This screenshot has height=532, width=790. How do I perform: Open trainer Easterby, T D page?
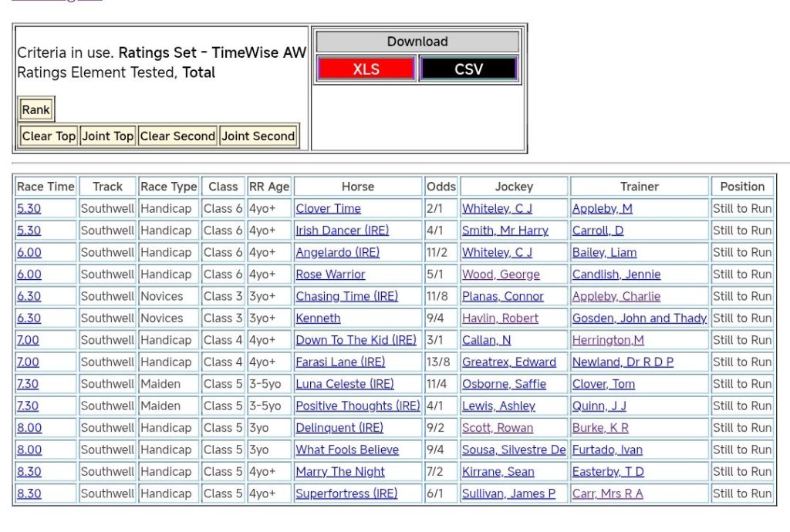(x=608, y=472)
